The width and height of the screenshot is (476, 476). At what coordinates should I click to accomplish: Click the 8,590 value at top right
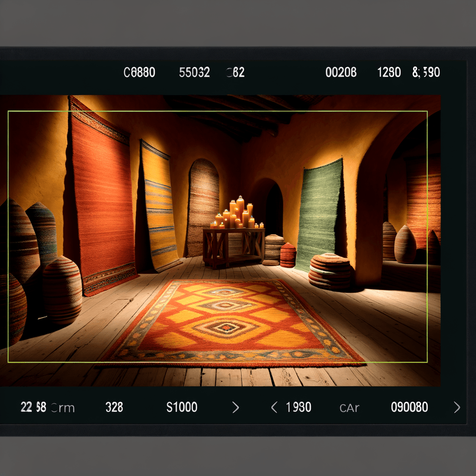pyautogui.click(x=426, y=73)
